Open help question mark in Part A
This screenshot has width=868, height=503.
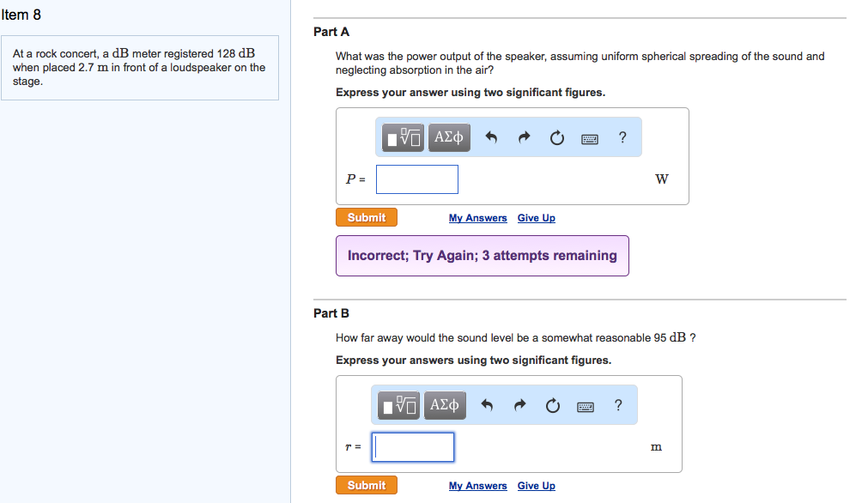point(622,137)
